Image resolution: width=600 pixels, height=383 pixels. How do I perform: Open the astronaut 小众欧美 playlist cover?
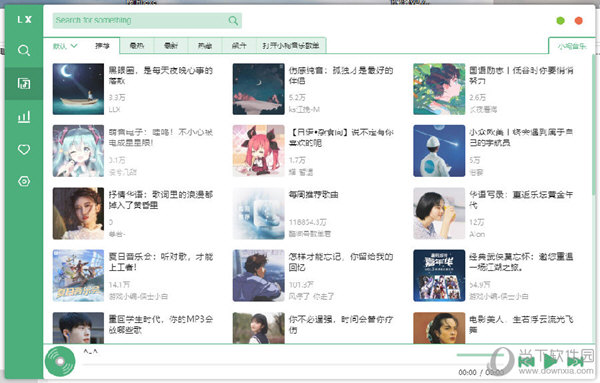(439, 151)
